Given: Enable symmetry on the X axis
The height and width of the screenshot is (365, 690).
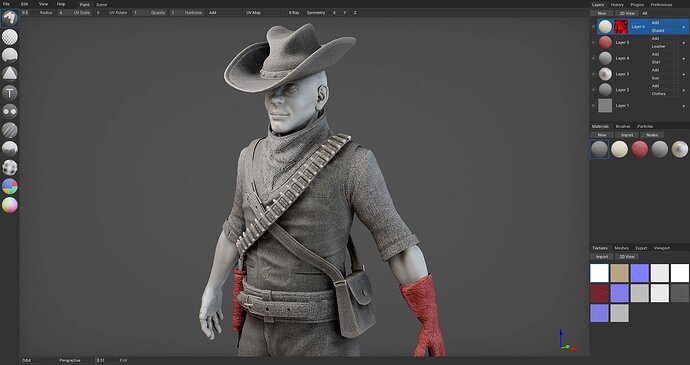Looking at the screenshot, I should point(334,13).
